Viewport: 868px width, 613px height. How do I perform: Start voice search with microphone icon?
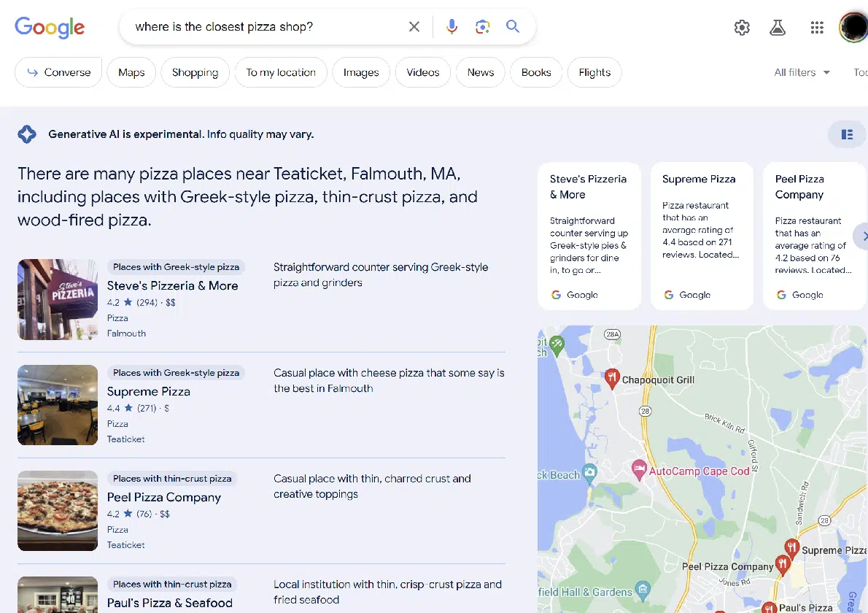click(x=452, y=27)
